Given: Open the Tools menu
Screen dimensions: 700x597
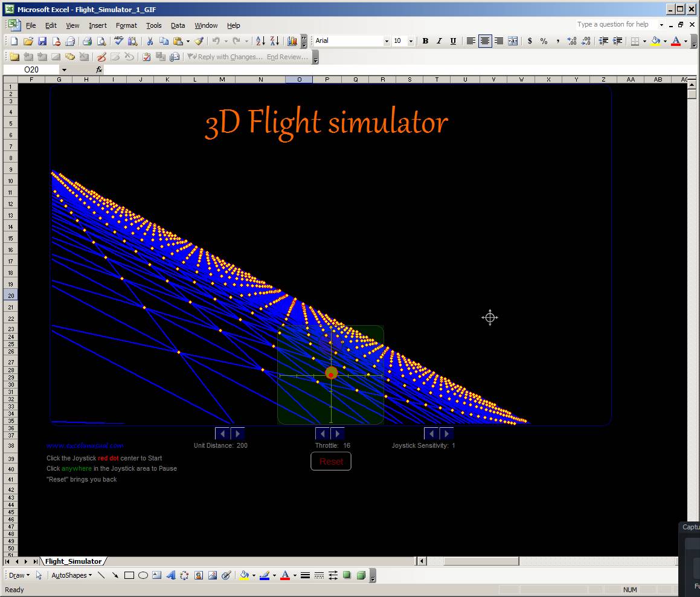Looking at the screenshot, I should 153,25.
